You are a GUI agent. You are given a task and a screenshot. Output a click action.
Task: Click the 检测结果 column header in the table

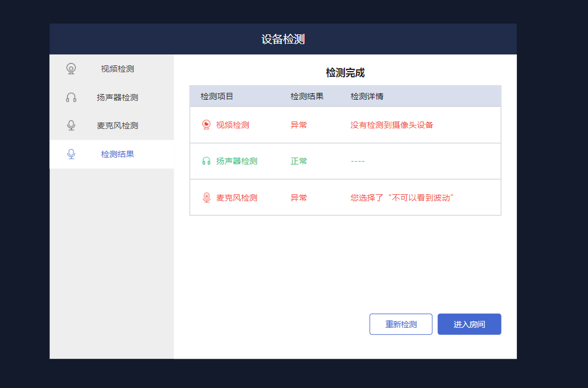click(307, 96)
